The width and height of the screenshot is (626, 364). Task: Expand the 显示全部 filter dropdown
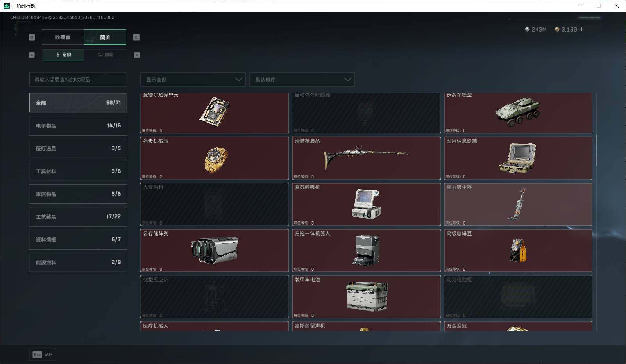coord(193,79)
